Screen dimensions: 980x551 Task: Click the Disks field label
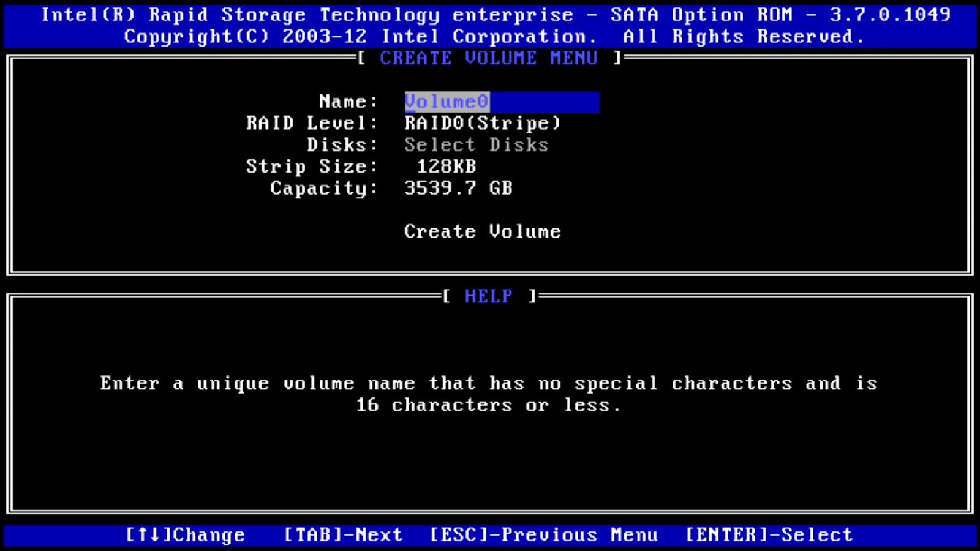tap(341, 144)
